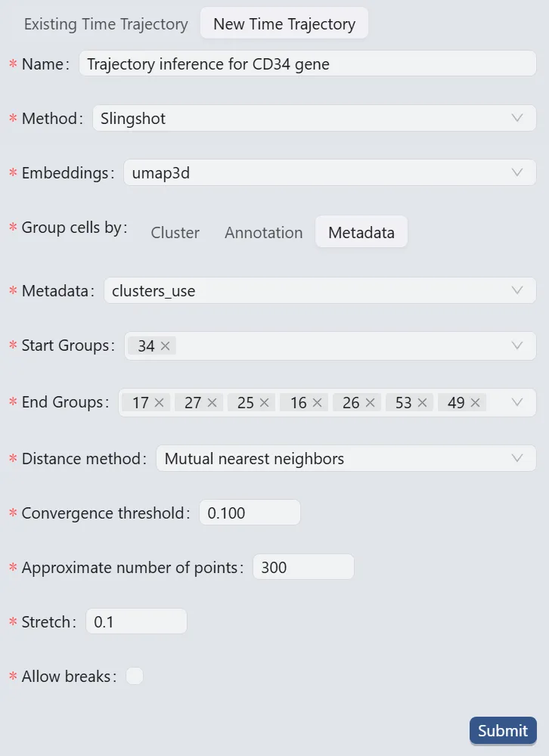Switch to Existing Time Trajectory tab
The image size is (549, 756).
106,24
